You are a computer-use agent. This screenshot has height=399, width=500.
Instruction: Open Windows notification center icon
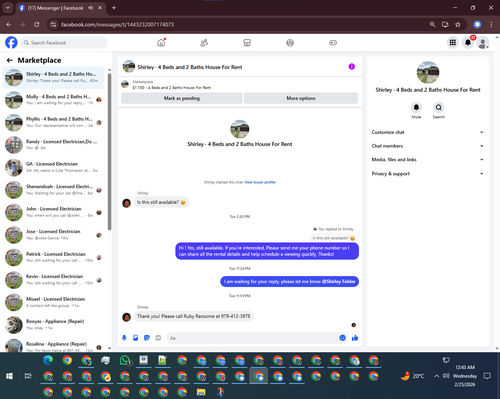pos(487,376)
